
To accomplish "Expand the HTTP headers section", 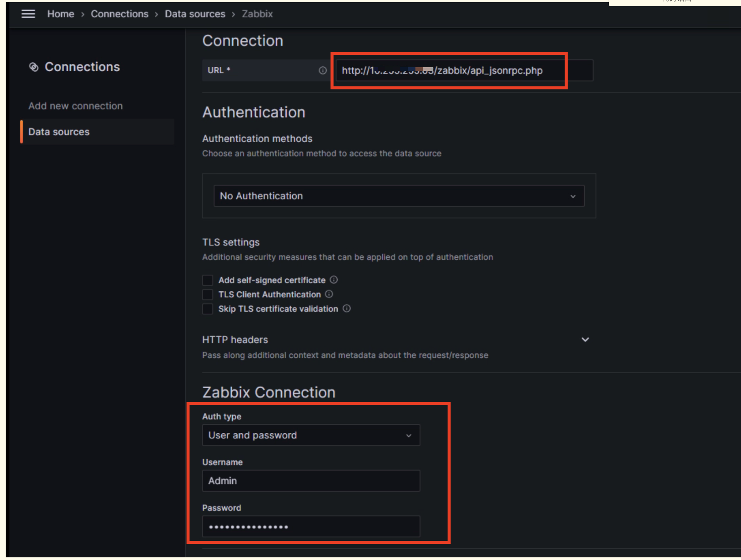I will (x=585, y=339).
